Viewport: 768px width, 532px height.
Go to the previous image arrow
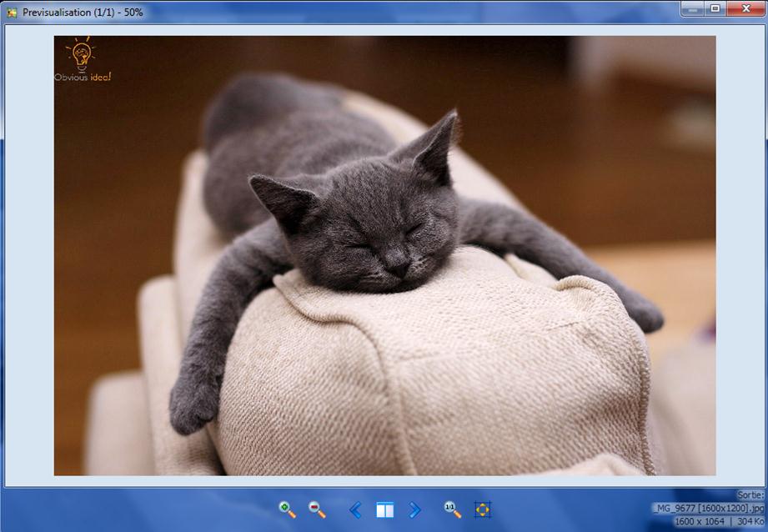(355, 509)
